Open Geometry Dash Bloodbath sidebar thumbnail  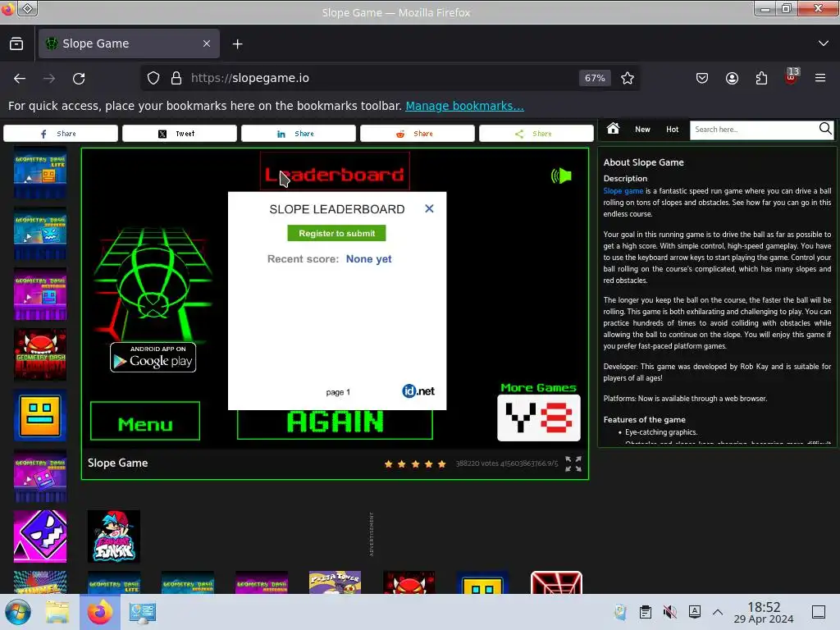coord(40,354)
